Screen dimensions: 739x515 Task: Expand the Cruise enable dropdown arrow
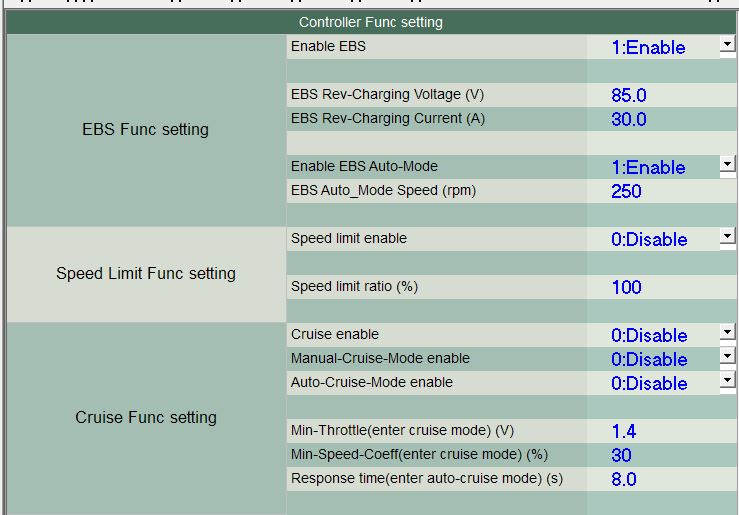pyautogui.click(x=727, y=333)
